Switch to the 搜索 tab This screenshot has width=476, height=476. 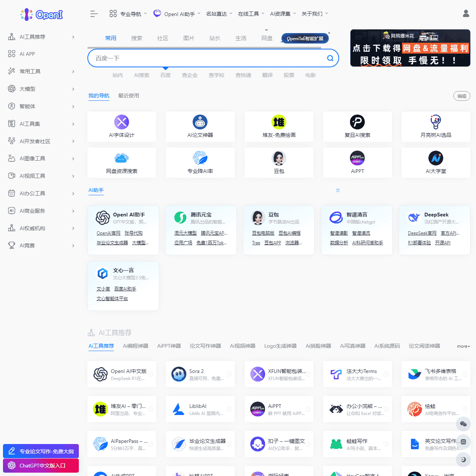pyautogui.click(x=136, y=38)
